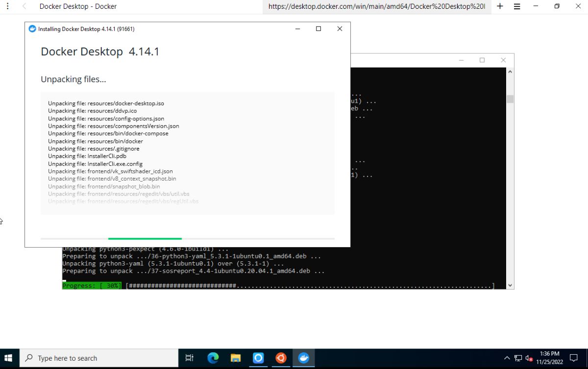Open Task View on the taskbar
588x369 pixels.
(x=189, y=358)
